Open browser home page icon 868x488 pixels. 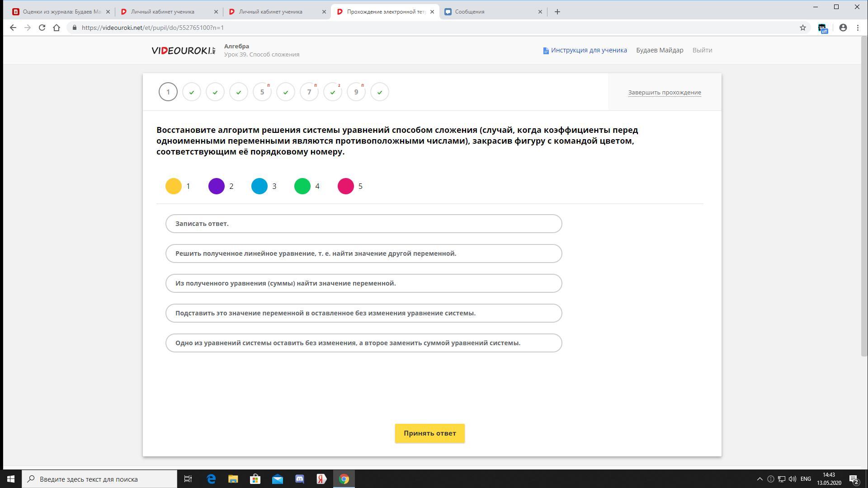pyautogui.click(x=57, y=28)
